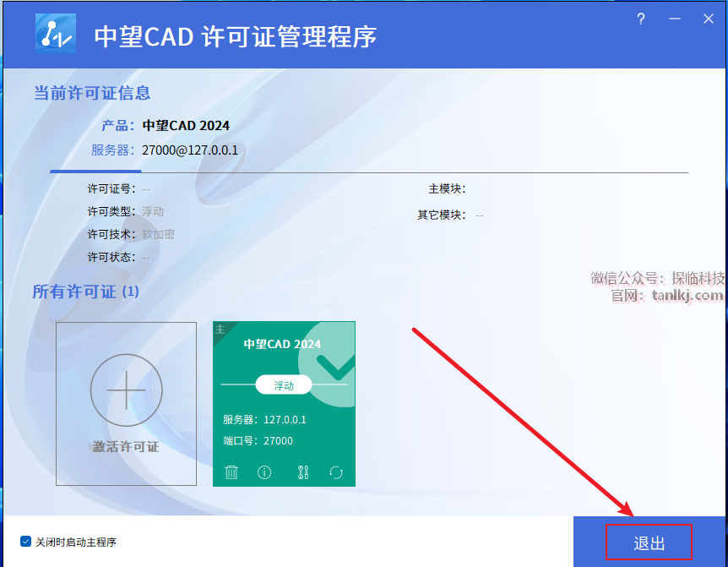Click the 服务器: 127.0.0.1 text on card

point(264,420)
